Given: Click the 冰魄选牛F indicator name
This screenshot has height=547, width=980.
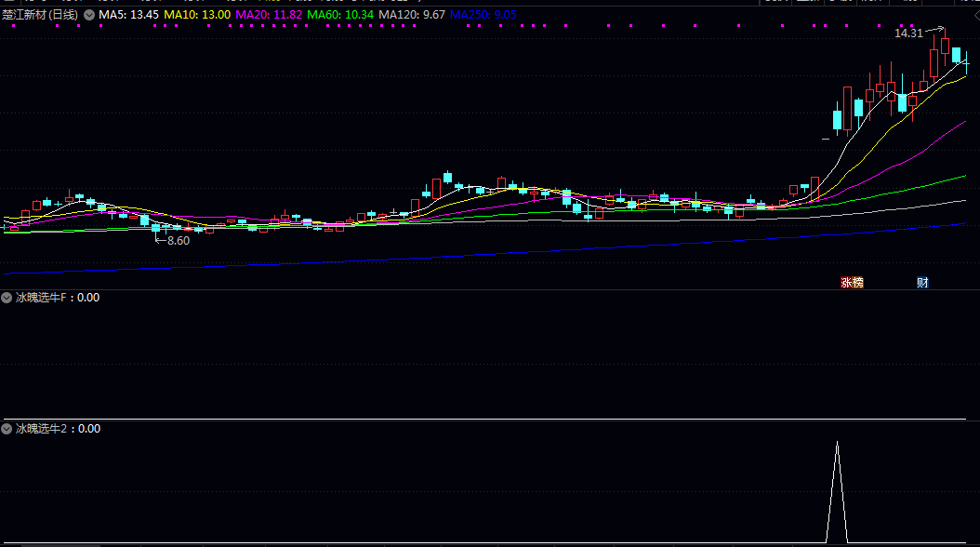Looking at the screenshot, I should point(43,298).
